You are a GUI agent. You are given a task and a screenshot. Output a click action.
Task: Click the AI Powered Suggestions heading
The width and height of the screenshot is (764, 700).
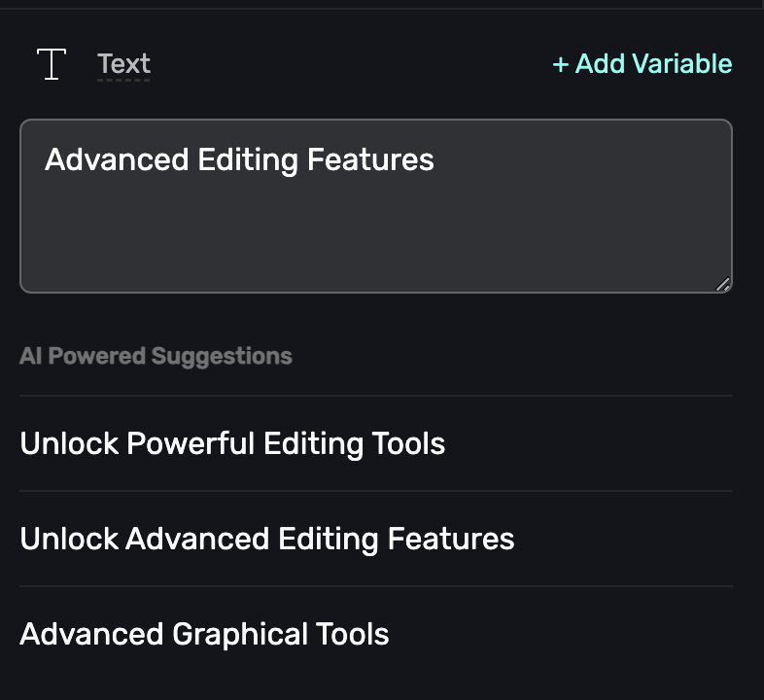pyautogui.click(x=156, y=356)
